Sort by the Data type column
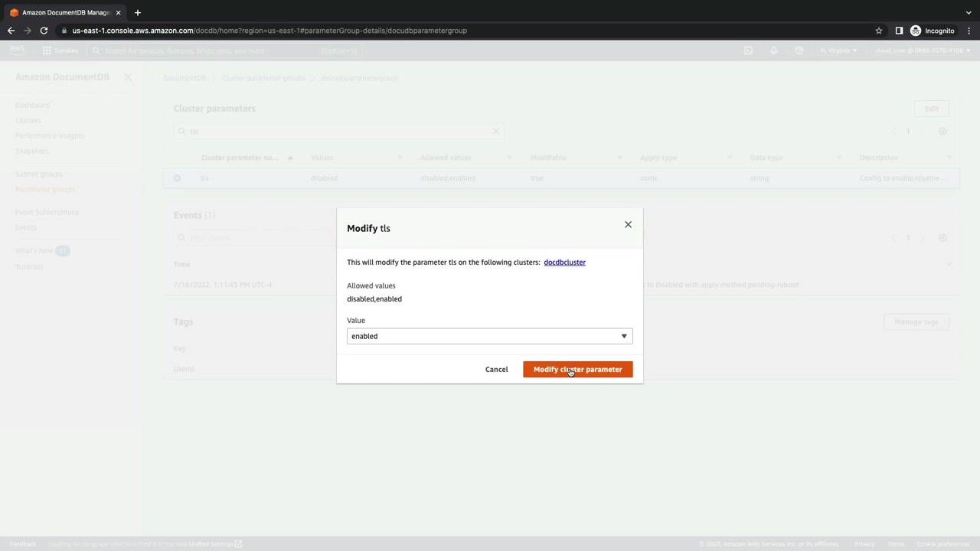980x551 pixels. 795,158
